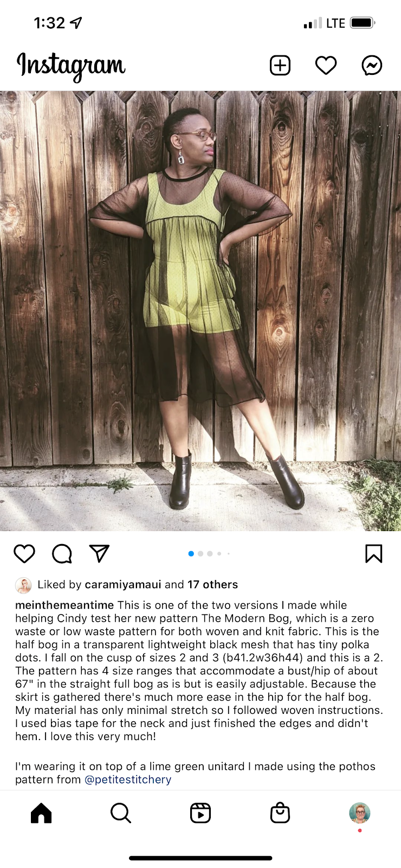Tap the post photo of the mesh dress

pyautogui.click(x=200, y=311)
